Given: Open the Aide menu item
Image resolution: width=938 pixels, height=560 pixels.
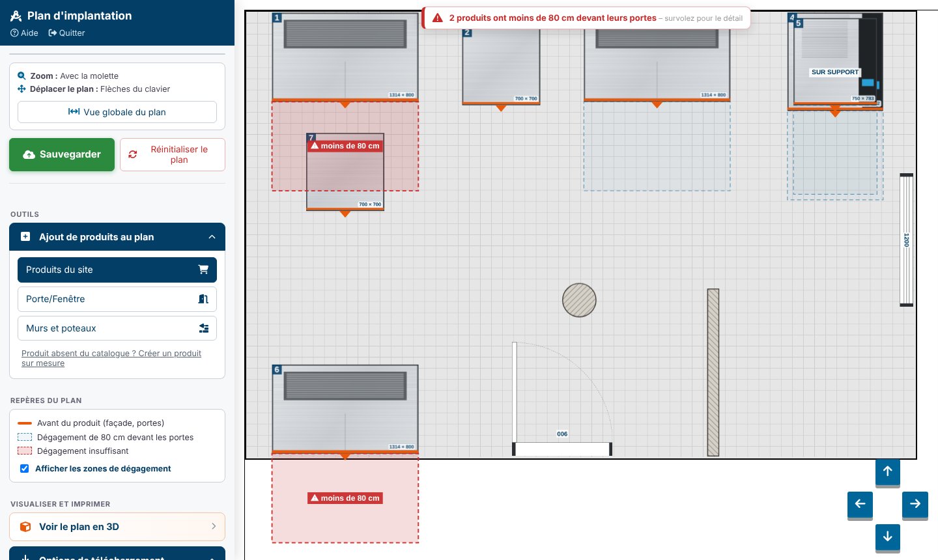Looking at the screenshot, I should [24, 33].
